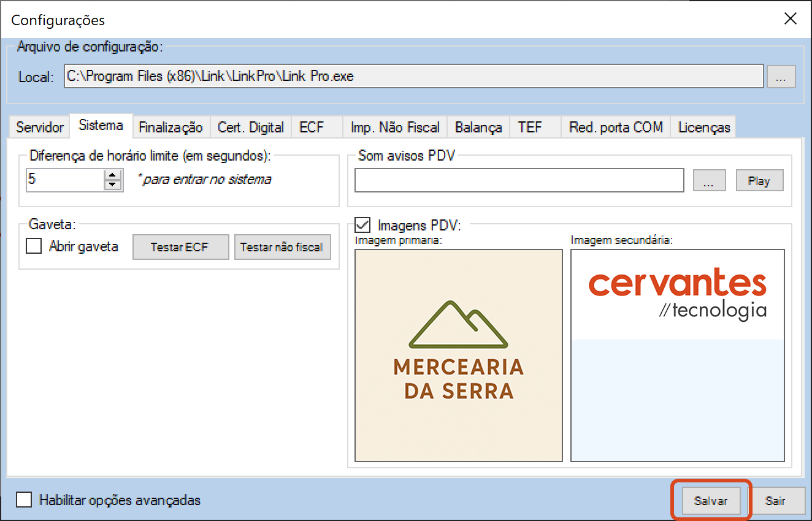Select the ECF tab
812x521 pixels.
click(x=312, y=127)
